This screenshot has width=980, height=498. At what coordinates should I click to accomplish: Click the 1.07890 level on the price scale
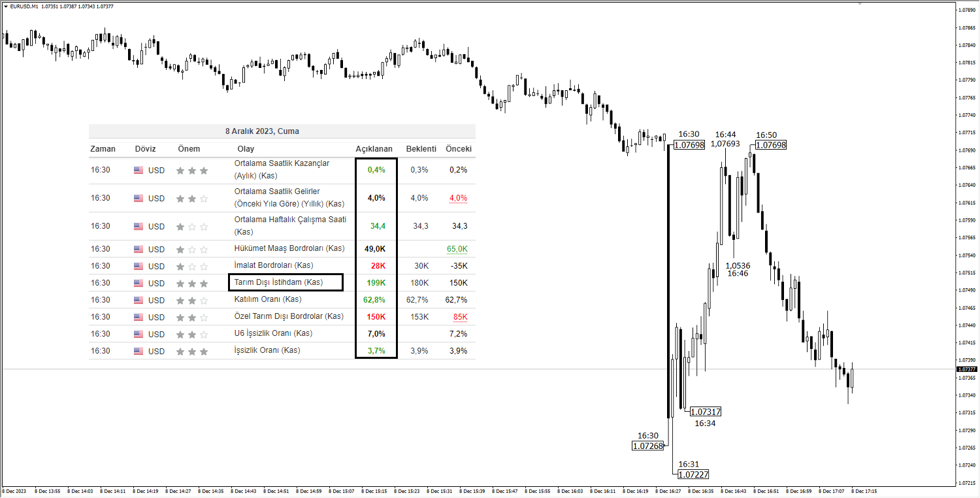[966, 10]
